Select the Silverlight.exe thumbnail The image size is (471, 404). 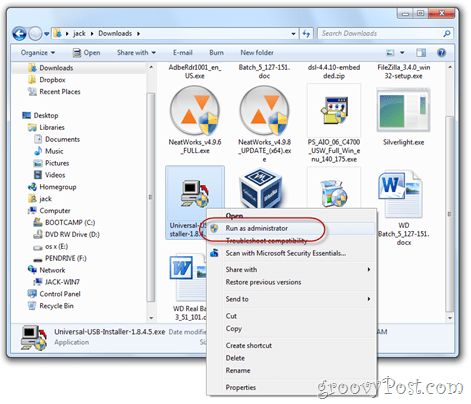tap(403, 110)
